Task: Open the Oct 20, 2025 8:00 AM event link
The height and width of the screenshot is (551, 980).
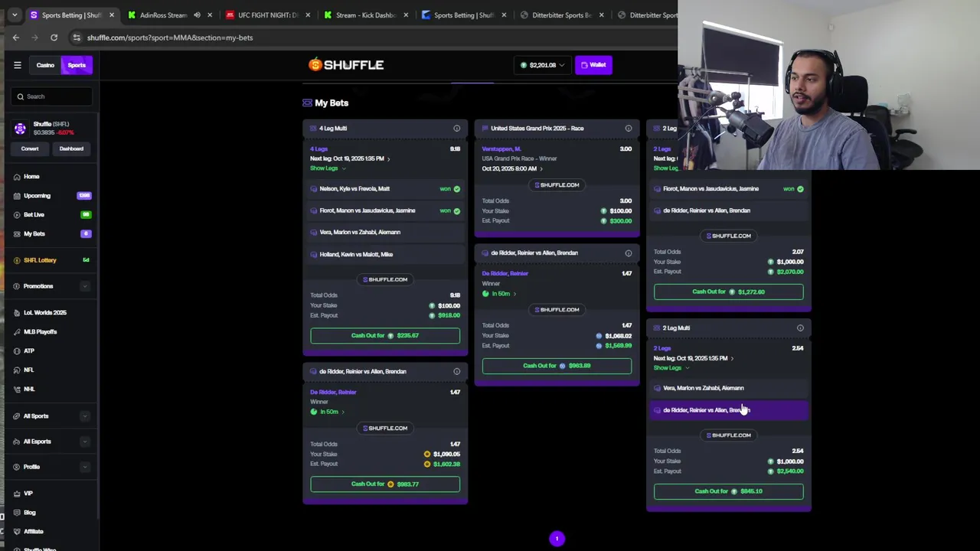Action: [x=512, y=168]
